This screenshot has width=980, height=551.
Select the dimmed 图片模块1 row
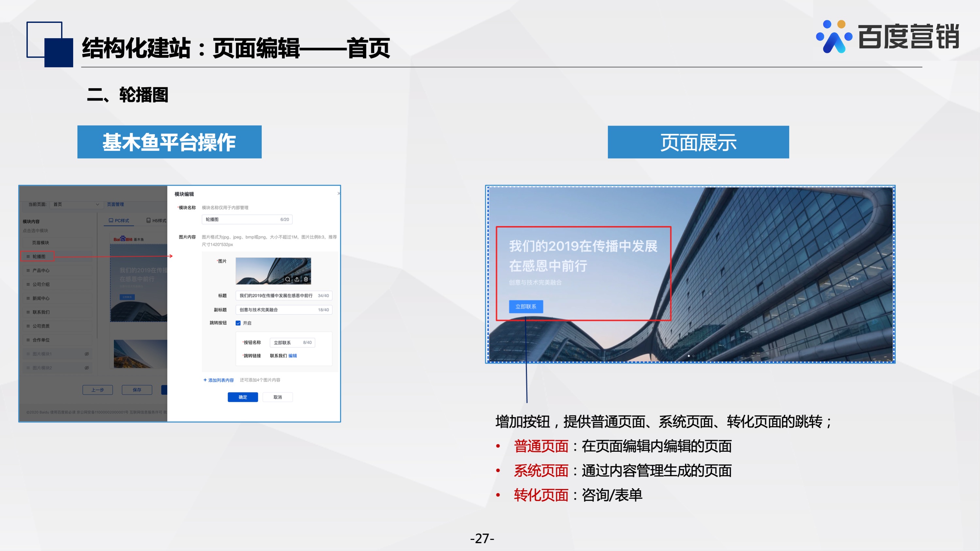point(57,354)
